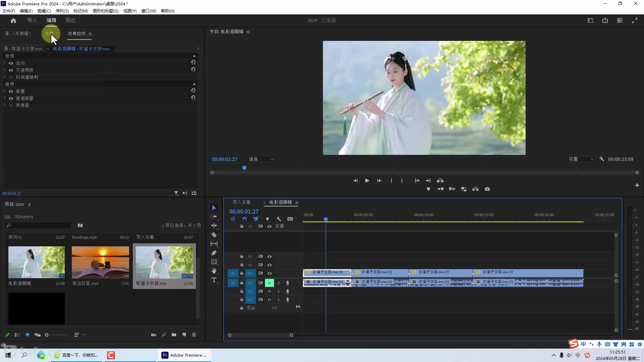Select the Hand tool

(x=214, y=271)
